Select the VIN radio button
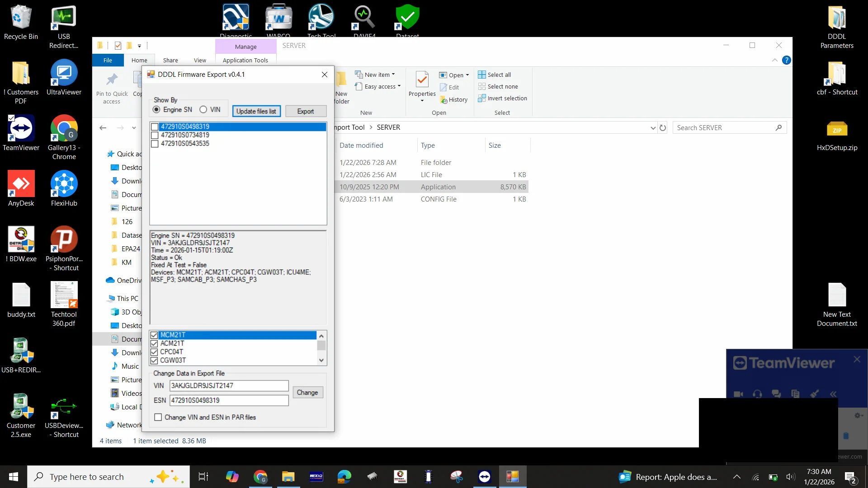Screen dimensions: 868x488 pyautogui.click(x=203, y=109)
